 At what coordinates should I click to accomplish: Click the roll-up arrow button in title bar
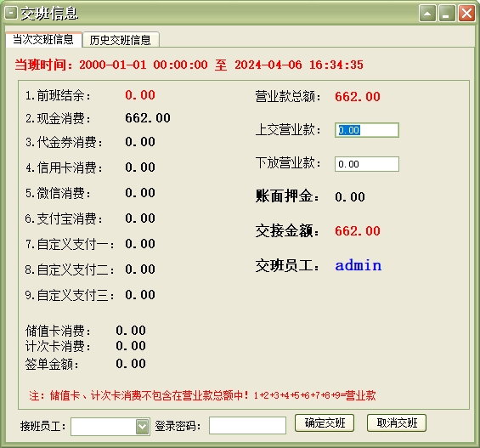tap(427, 13)
